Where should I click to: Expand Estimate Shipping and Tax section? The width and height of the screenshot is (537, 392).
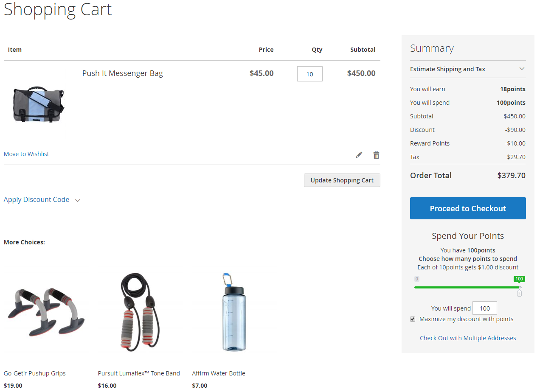click(467, 69)
